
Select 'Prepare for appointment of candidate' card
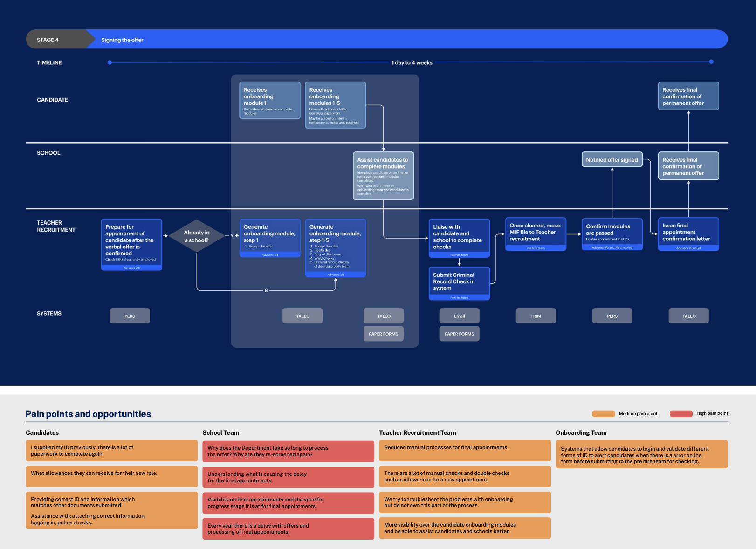131,245
